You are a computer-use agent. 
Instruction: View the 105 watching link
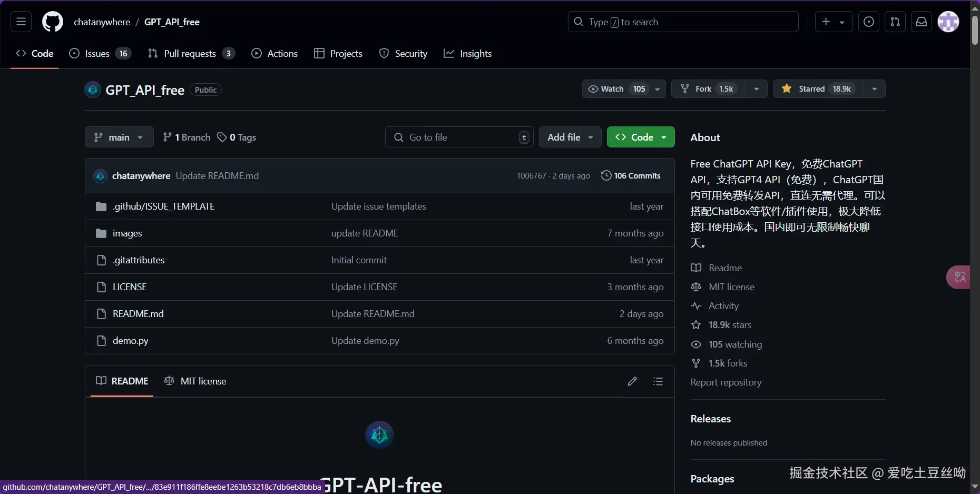pyautogui.click(x=727, y=344)
